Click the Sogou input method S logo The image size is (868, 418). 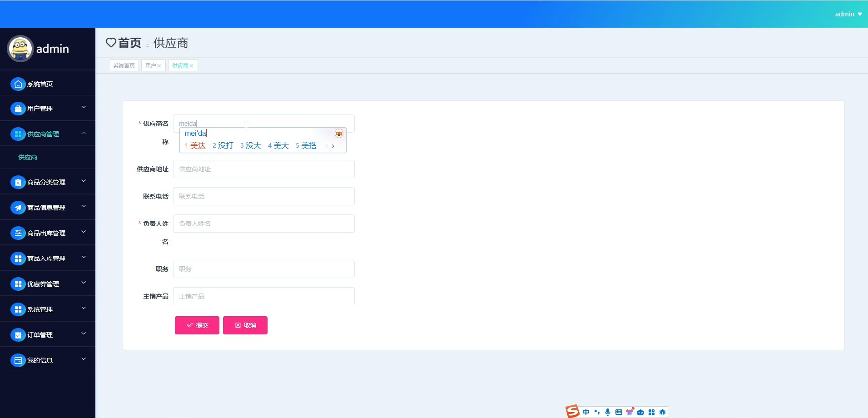pos(573,411)
